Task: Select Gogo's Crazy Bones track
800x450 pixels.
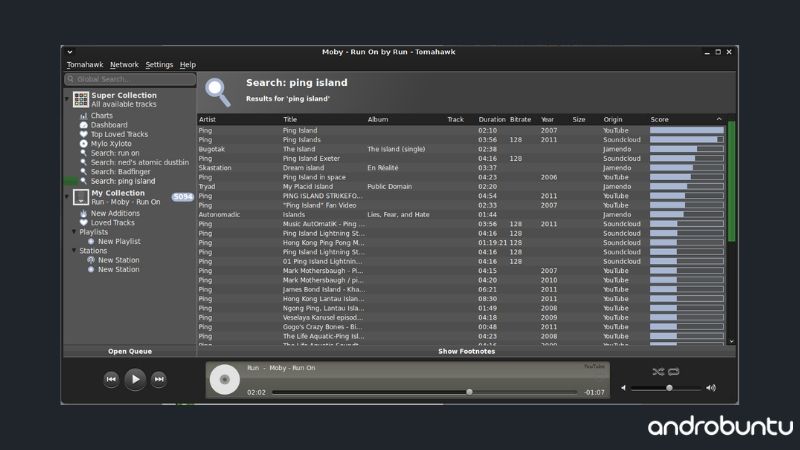Action: [461, 327]
